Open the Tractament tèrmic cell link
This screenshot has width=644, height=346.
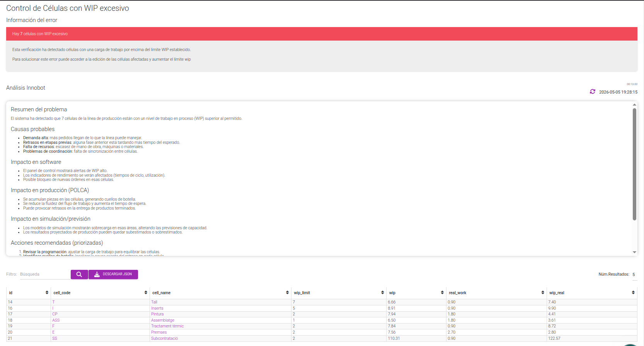[x=167, y=326]
